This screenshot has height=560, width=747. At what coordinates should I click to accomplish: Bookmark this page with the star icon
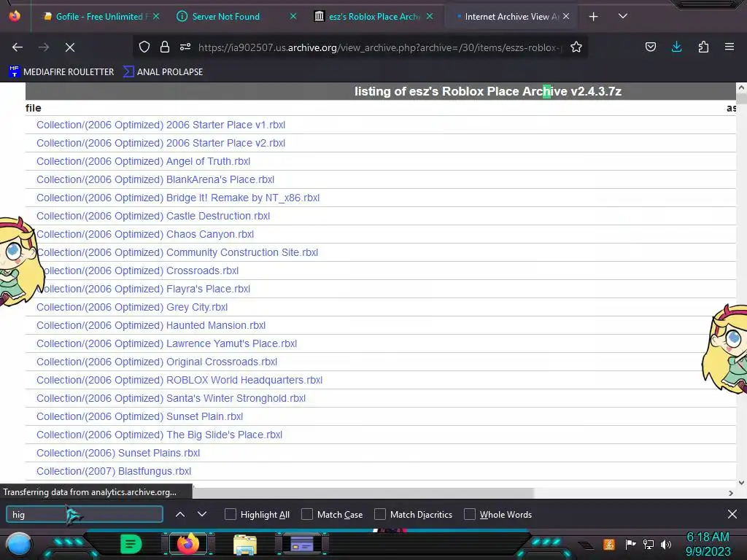[576, 47]
